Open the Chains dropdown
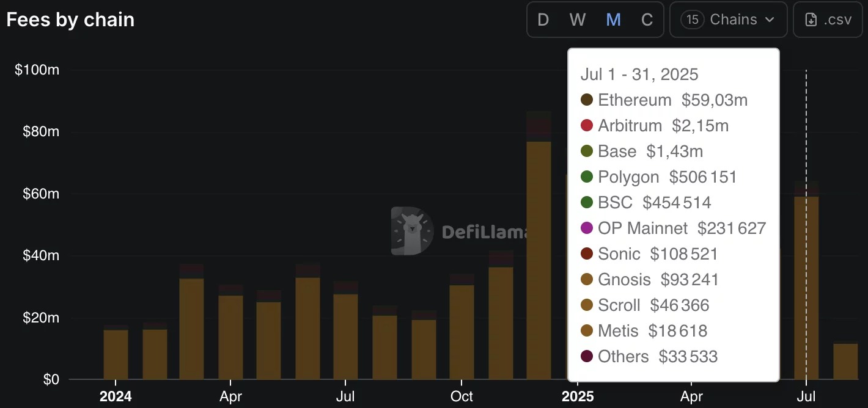868x408 pixels. [x=728, y=20]
